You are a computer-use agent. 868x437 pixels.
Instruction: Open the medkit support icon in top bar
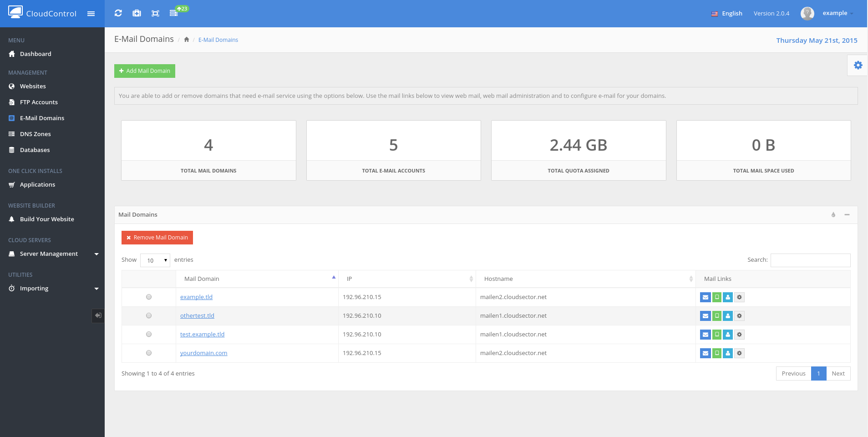pyautogui.click(x=137, y=13)
